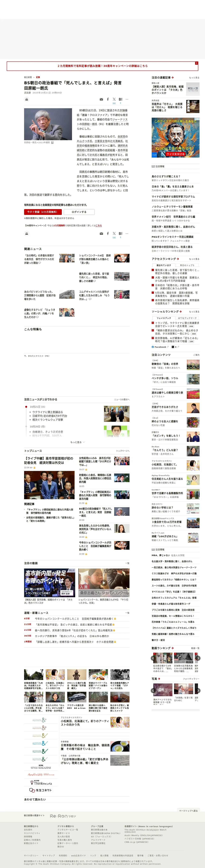
Task: Bookmark with Hatena B! icon under byline
Action: pyautogui.click(x=120, y=99)
